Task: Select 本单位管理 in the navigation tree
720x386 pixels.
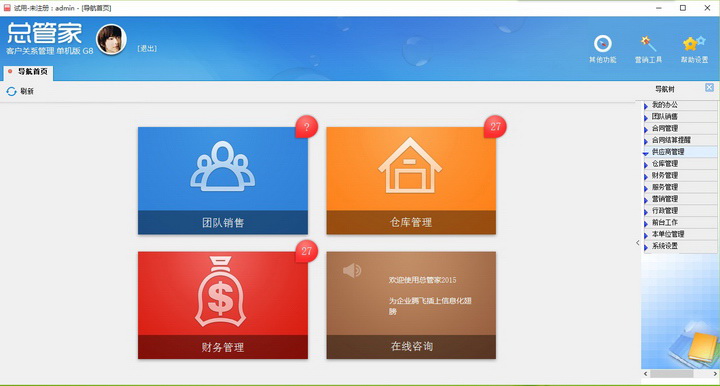Action: pyautogui.click(x=668, y=234)
